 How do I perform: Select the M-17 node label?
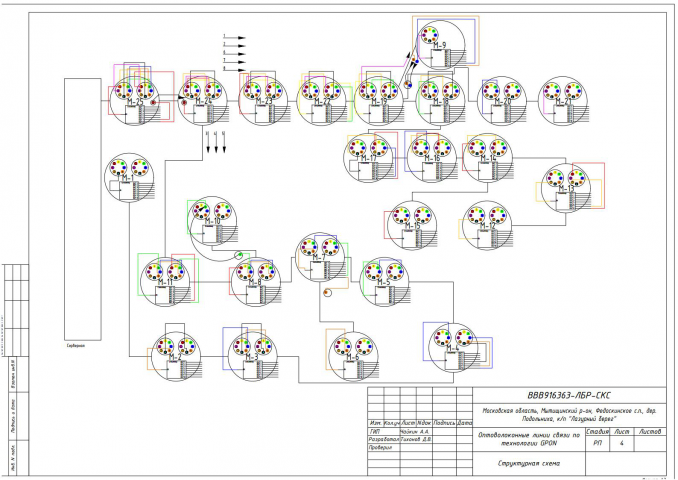[x=368, y=159]
